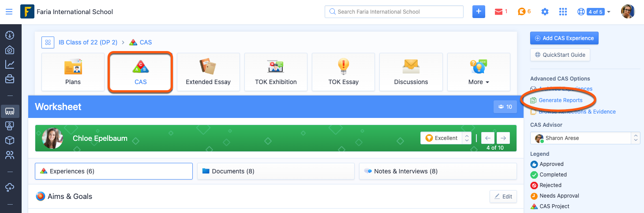Open the Extended Essay tile
This screenshot has height=213, width=644.
(208, 72)
